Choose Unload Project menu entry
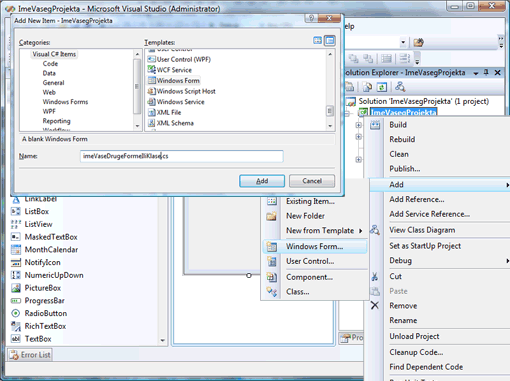Viewport: 510px width, 381px height. [414, 336]
